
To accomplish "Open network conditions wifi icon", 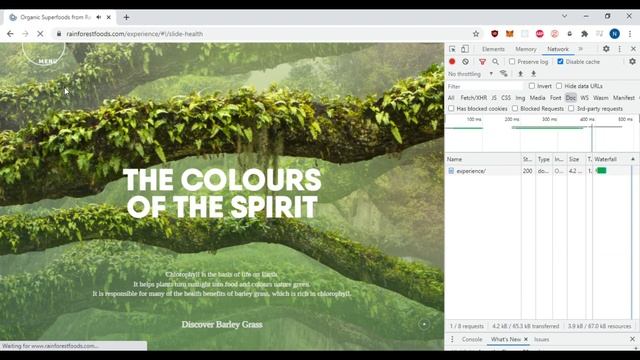I will coord(504,73).
